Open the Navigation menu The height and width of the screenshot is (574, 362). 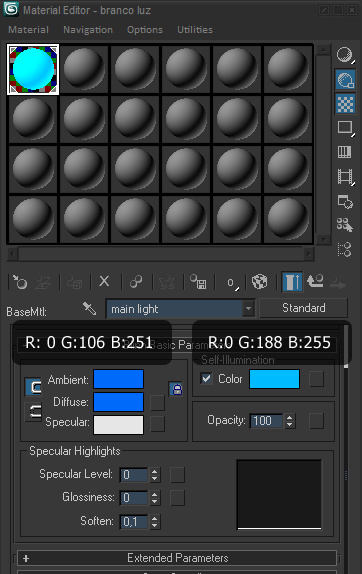pyautogui.click(x=88, y=30)
